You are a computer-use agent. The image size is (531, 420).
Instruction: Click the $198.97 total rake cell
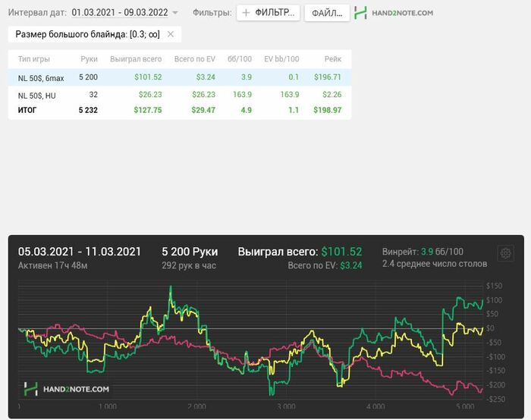[x=328, y=110]
